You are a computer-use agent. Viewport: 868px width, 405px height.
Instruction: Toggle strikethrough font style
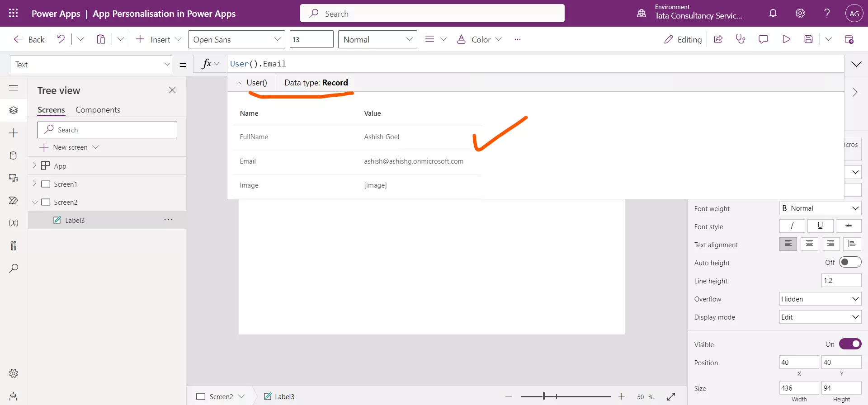[x=849, y=226]
